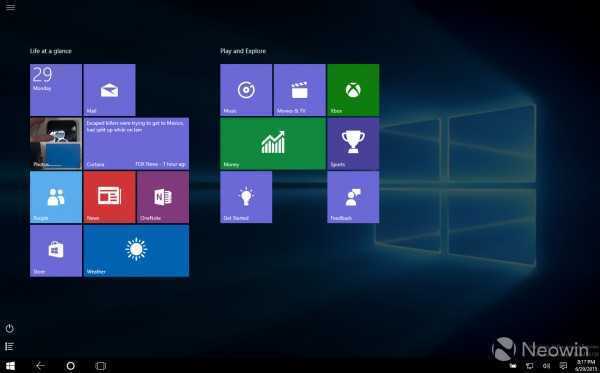The width and height of the screenshot is (600, 373).
Task: Show the All apps list icon
Action: point(10,347)
